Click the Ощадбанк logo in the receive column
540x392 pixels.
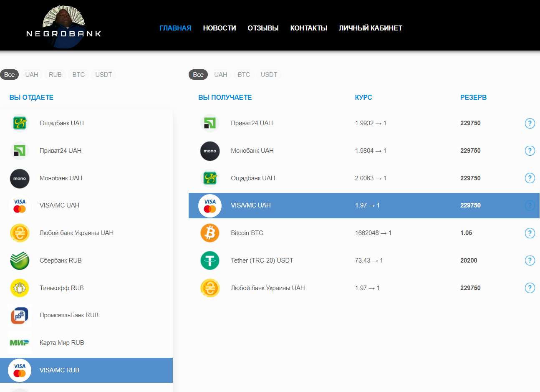(210, 178)
